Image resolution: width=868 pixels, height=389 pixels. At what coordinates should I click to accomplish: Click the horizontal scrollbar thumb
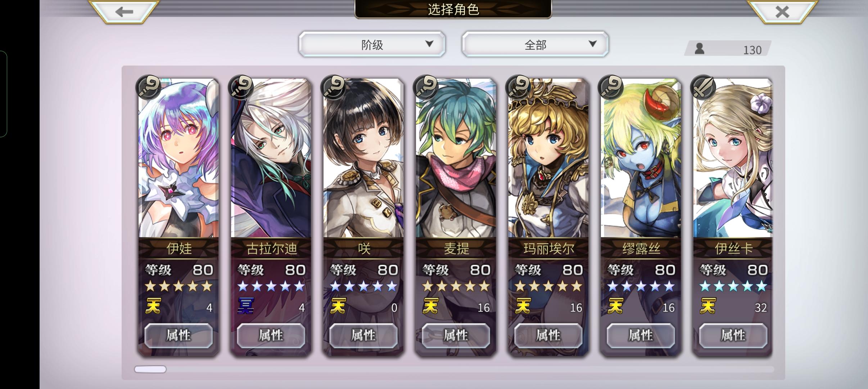150,369
